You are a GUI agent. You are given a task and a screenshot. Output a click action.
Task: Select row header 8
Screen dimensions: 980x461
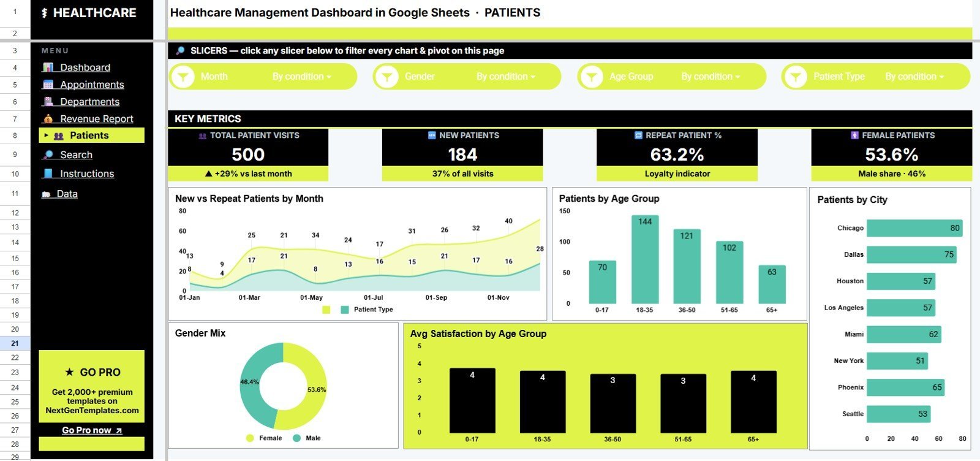coord(15,135)
